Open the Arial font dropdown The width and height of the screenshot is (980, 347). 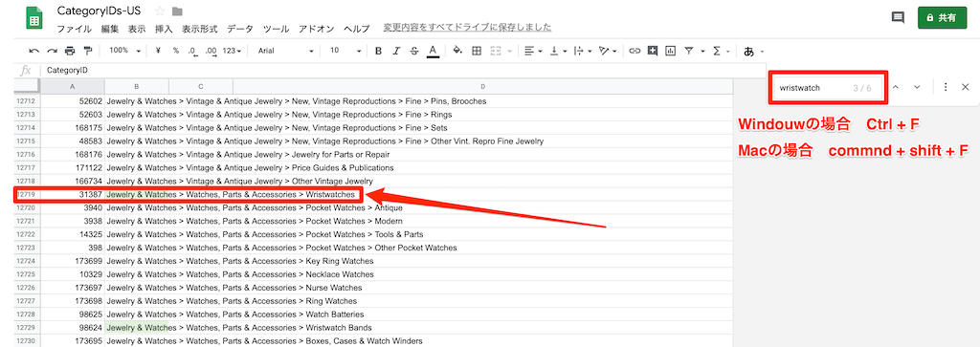[x=285, y=51]
